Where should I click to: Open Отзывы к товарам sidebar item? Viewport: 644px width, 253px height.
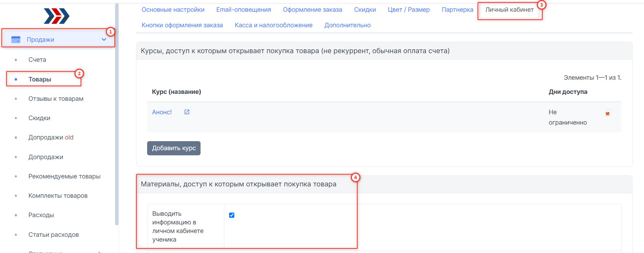click(x=56, y=99)
